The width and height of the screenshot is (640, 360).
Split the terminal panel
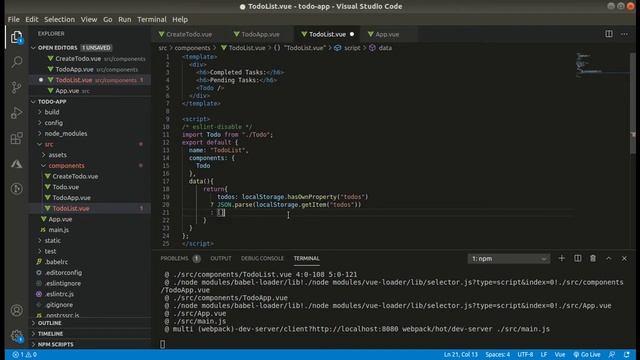pyautogui.click(x=578, y=258)
